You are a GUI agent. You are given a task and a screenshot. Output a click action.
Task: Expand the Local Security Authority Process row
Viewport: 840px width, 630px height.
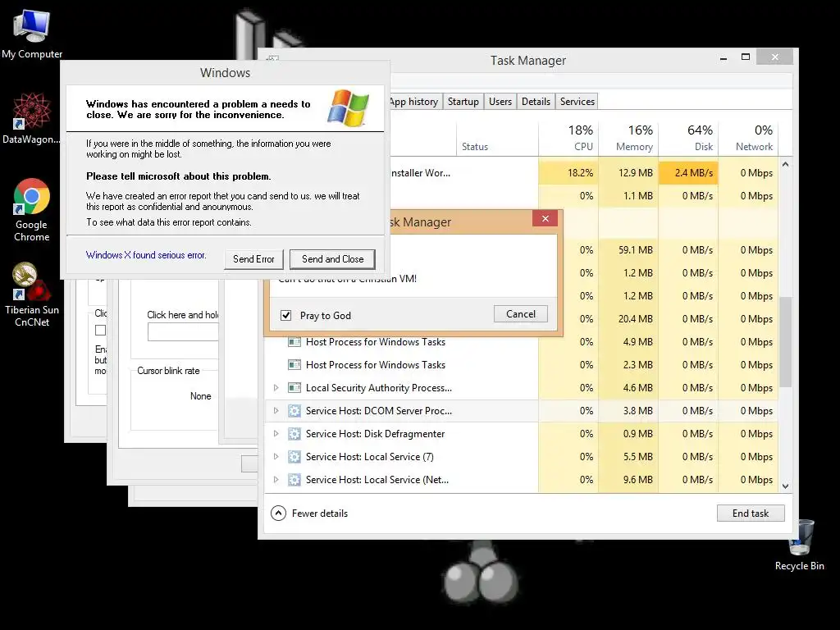276,388
